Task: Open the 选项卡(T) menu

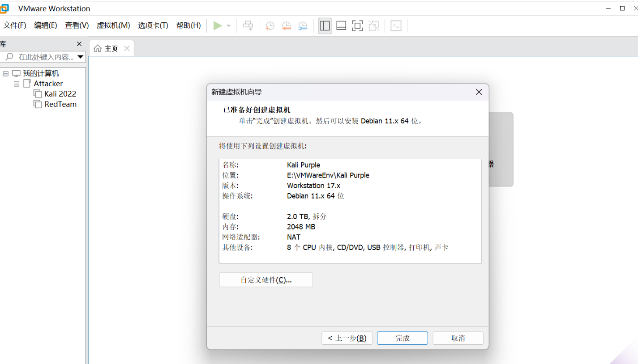Action: click(153, 25)
